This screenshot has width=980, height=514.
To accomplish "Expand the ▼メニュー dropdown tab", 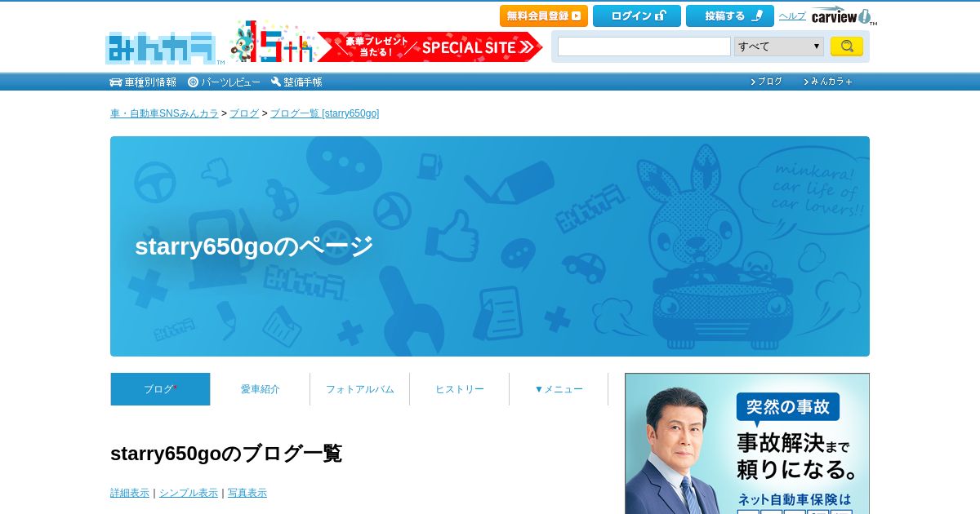I will [559, 389].
